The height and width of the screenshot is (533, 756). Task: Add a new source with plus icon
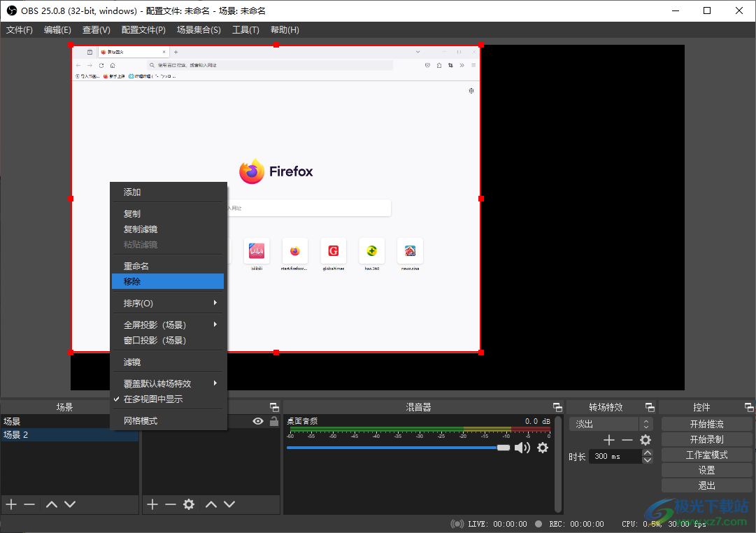point(152,504)
